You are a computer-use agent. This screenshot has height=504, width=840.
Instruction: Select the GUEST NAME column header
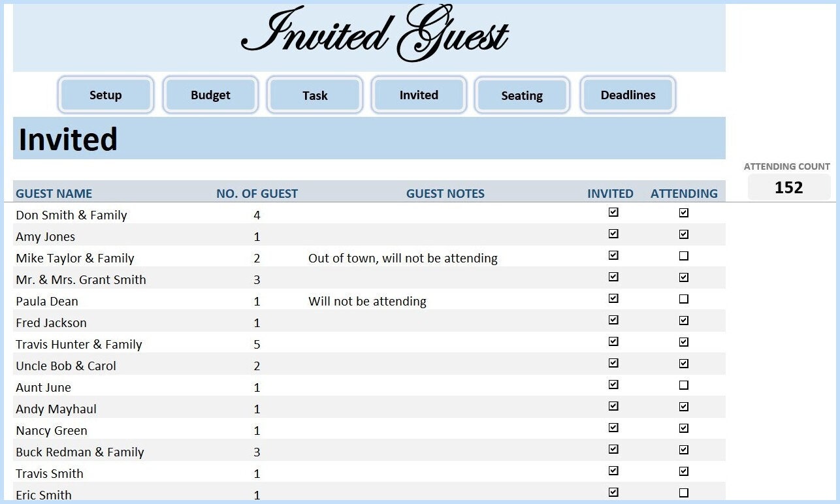54,194
